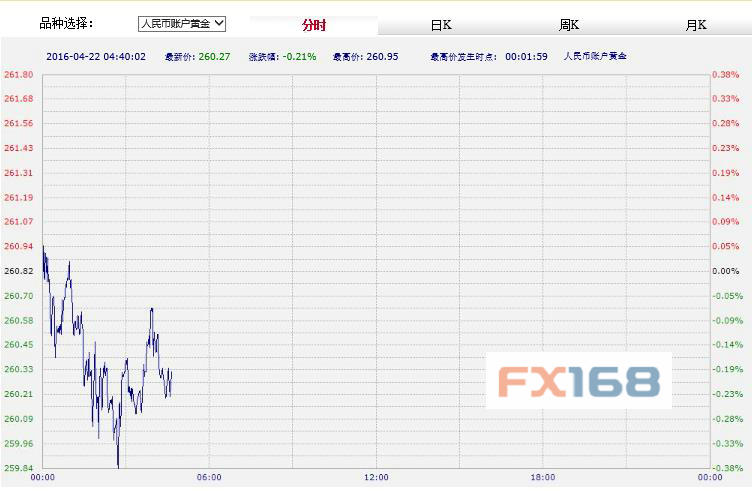Click the 18:00 time axis marker

[x=542, y=478]
